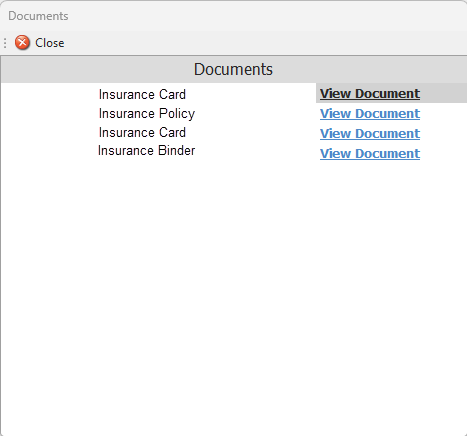Screen dimensions: 467x436
Task: Click empty title bar area beside Documents
Action: tap(267, 16)
